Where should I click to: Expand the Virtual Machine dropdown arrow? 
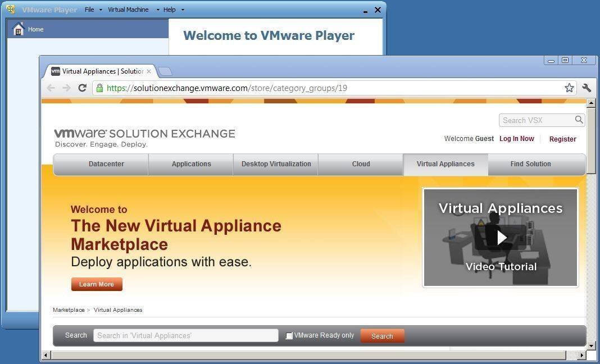click(x=158, y=10)
